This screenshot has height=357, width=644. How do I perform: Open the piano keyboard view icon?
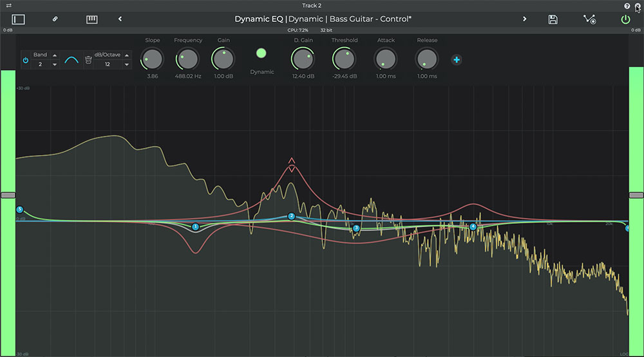point(92,19)
